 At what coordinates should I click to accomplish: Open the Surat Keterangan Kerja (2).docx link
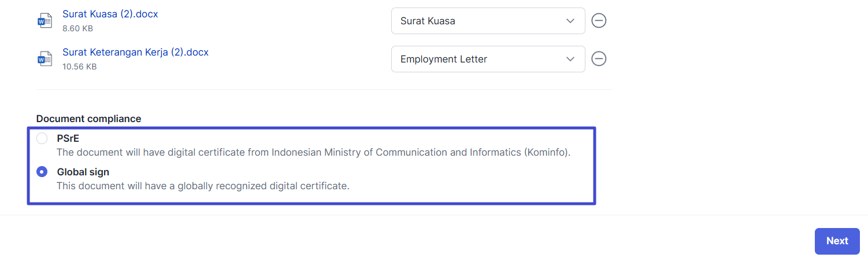tap(136, 52)
